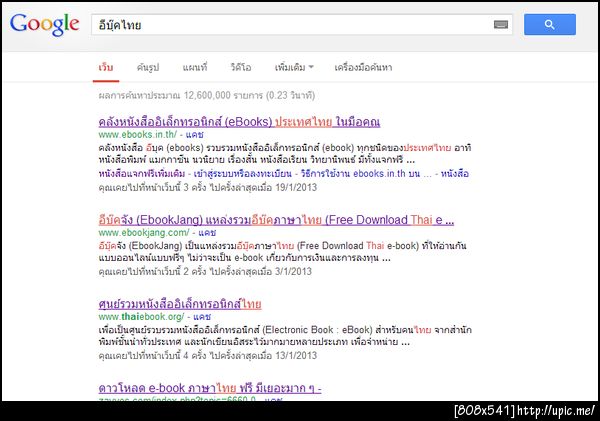The width and height of the screenshot is (600, 421).
Task: Open the on-screen keyboard icon in search box
Action: 501,25
